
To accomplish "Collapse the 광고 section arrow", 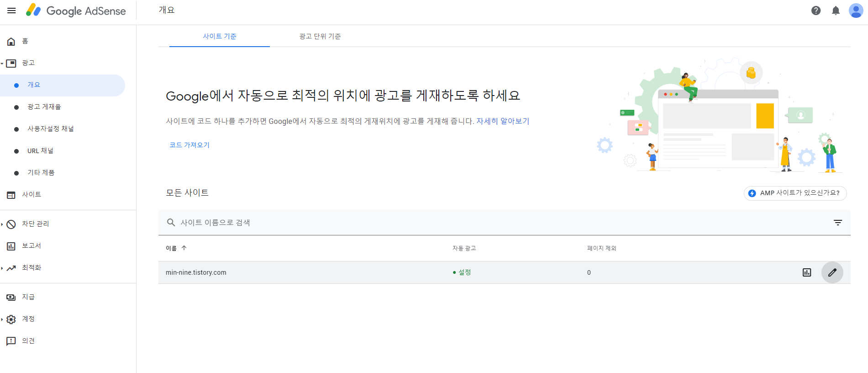I will click(2, 64).
